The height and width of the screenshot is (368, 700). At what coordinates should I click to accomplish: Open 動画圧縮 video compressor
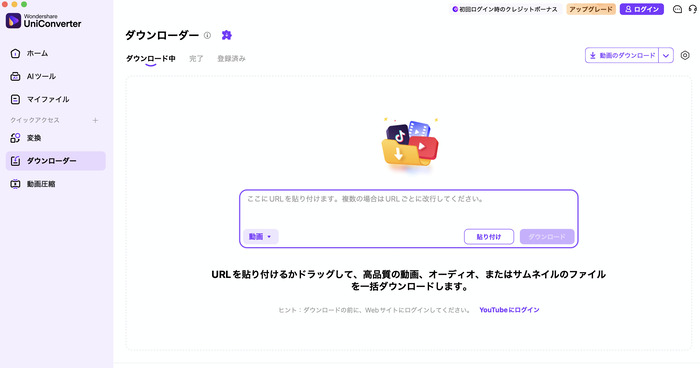[56, 184]
